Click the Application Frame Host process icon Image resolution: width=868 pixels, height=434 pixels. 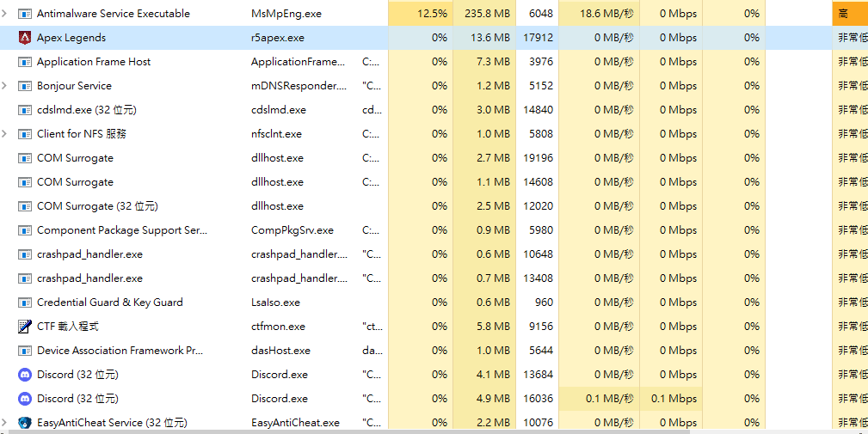point(25,62)
